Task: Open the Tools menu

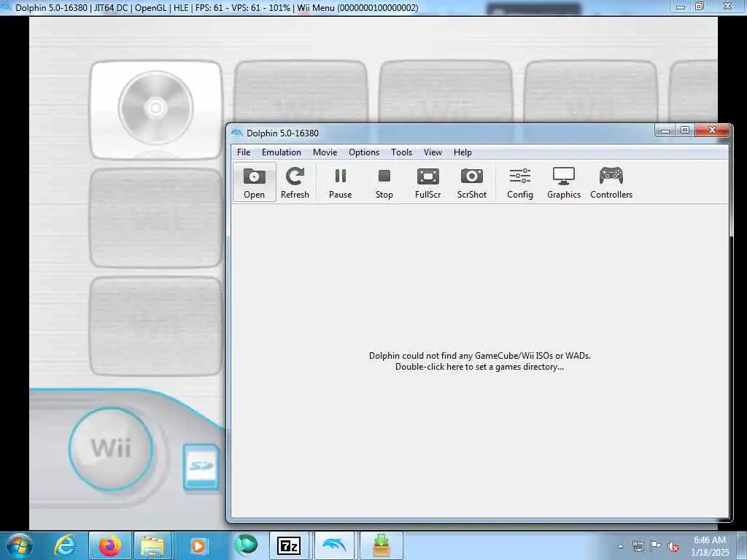Action: 402,152
